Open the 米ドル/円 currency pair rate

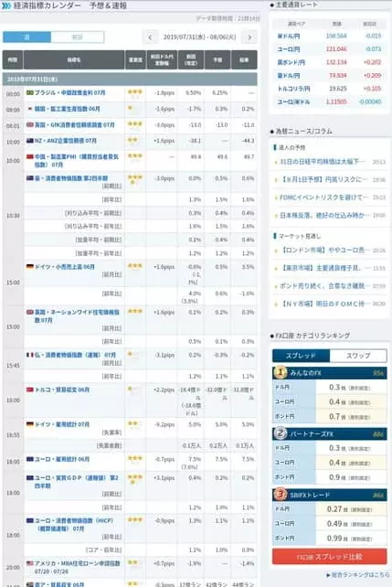[x=289, y=36]
